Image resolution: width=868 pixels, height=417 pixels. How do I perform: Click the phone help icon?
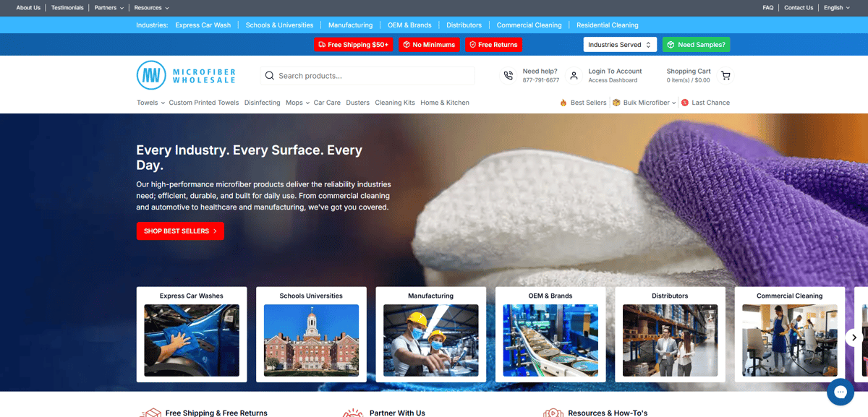[x=509, y=75]
